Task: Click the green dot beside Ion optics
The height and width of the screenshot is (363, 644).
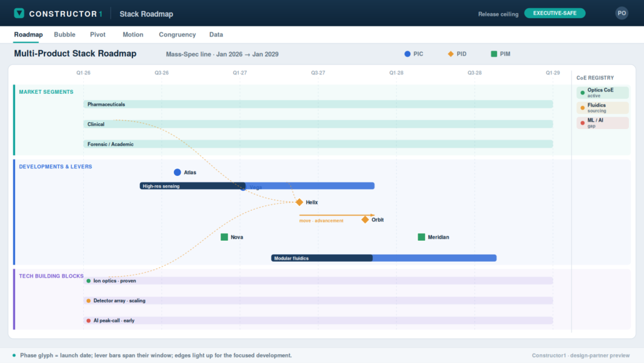Action: point(89,281)
